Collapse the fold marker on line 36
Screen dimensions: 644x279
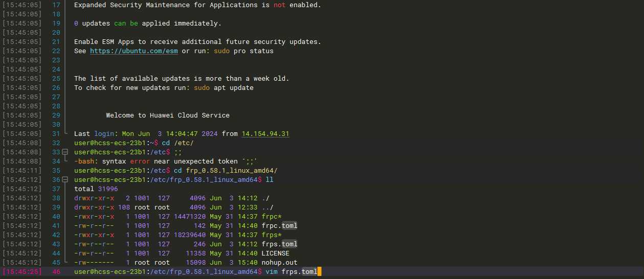pyautogui.click(x=65, y=180)
